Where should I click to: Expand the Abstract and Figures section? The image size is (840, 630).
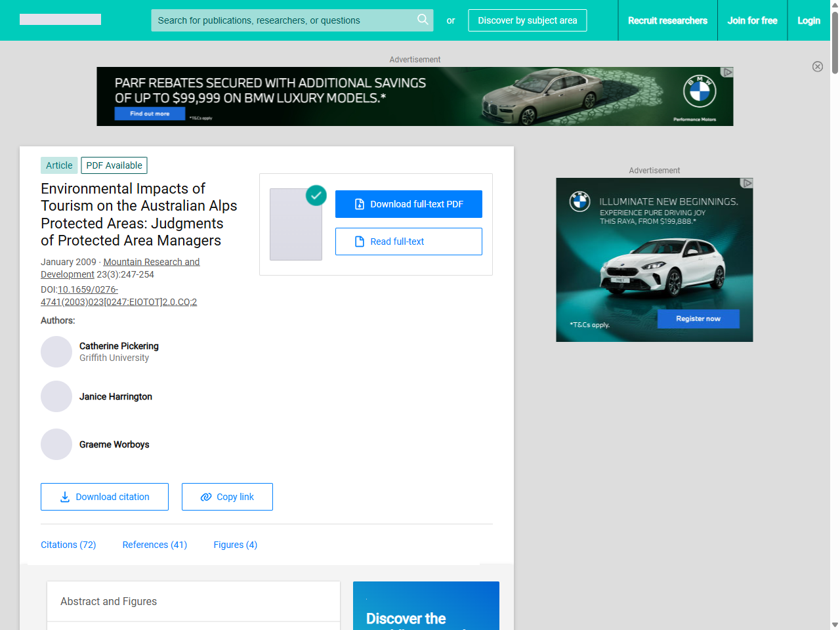point(108,601)
